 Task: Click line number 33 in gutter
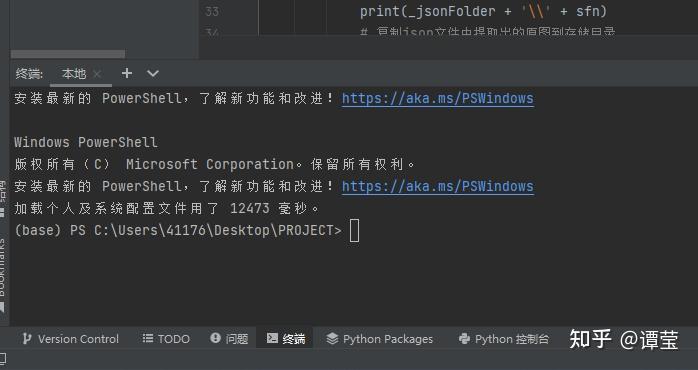212,12
